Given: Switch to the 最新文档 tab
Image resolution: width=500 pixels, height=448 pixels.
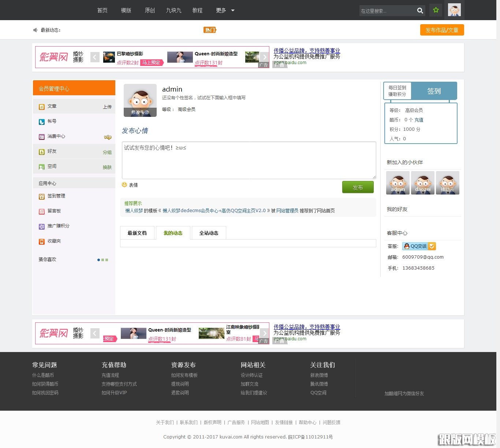Looking at the screenshot, I should [137, 233].
